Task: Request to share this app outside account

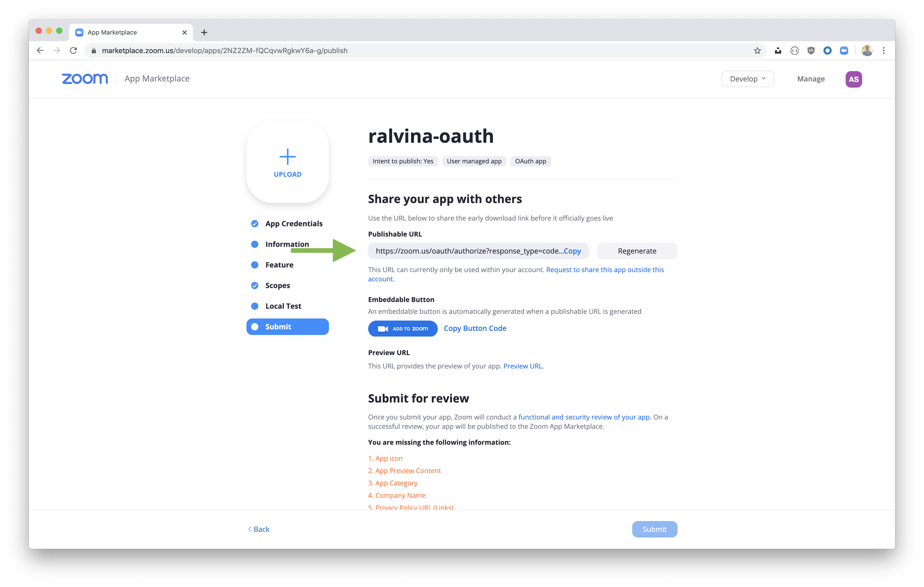Action: click(x=605, y=270)
